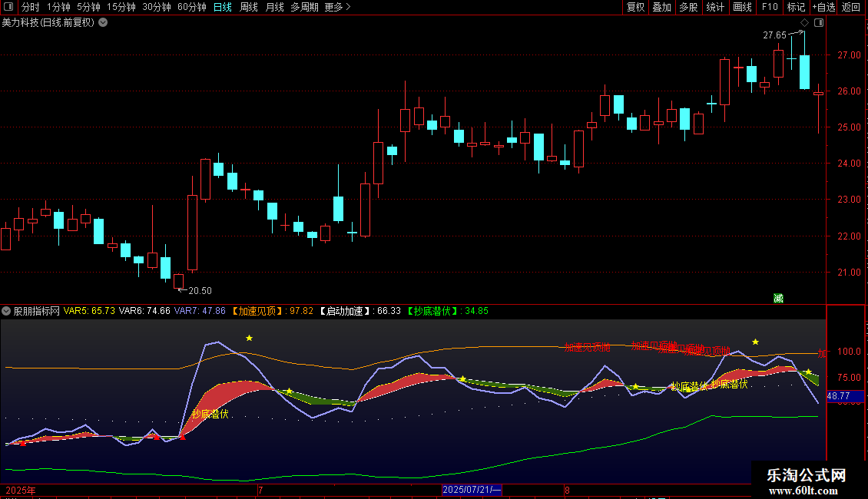Switch to the 60分钟 period
The height and width of the screenshot is (499, 868).
(x=191, y=7)
